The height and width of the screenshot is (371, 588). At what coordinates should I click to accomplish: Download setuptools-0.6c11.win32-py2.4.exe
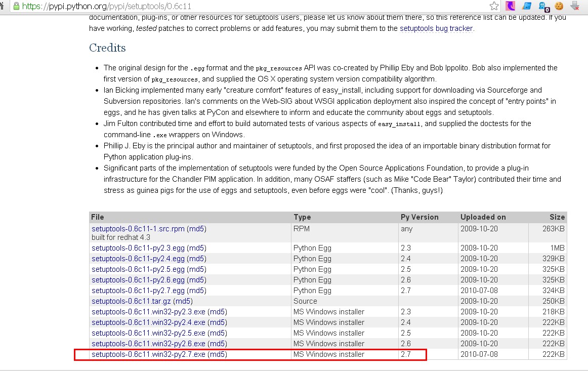(148, 322)
